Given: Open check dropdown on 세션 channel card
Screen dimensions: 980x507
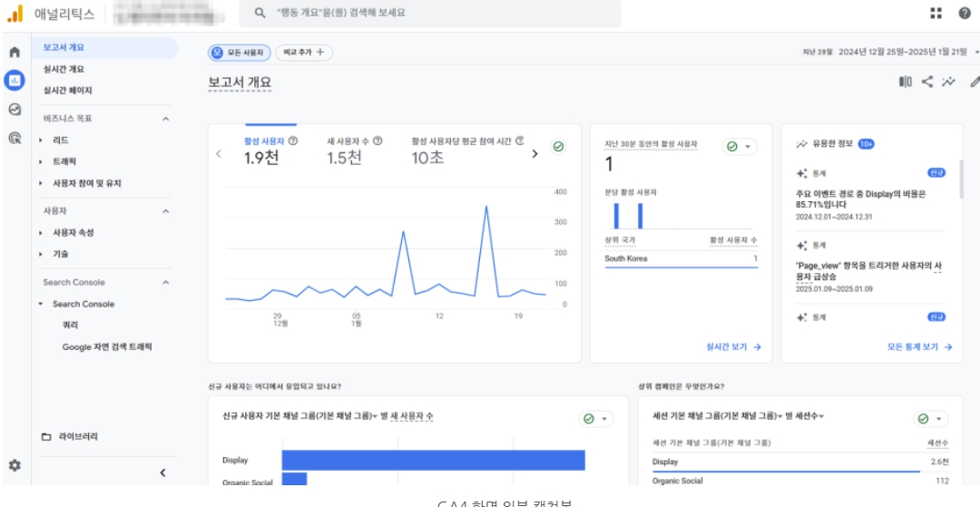Looking at the screenshot, I should click(x=931, y=419).
